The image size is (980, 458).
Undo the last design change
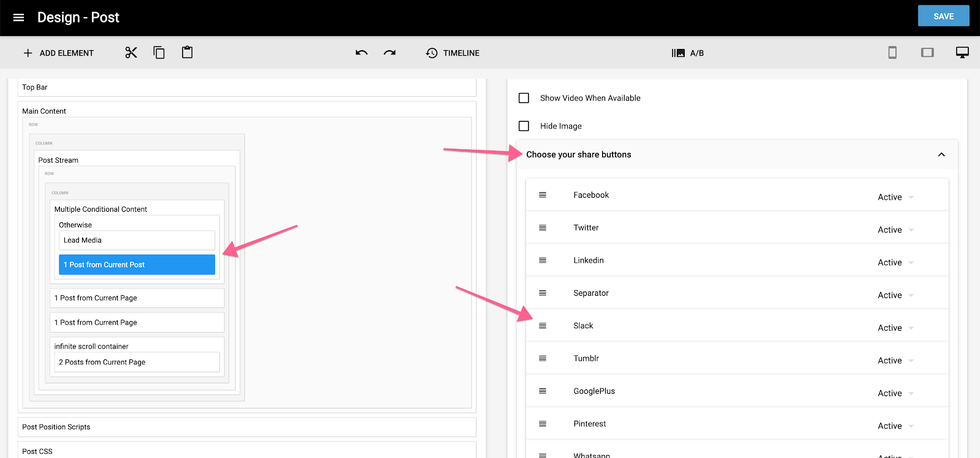click(x=361, y=53)
